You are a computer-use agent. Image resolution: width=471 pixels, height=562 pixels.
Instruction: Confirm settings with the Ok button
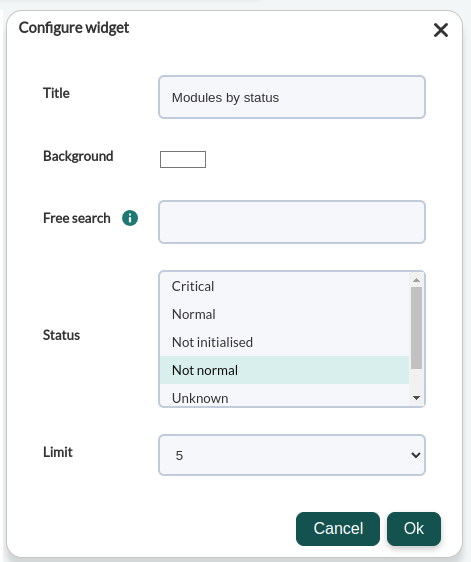point(414,529)
